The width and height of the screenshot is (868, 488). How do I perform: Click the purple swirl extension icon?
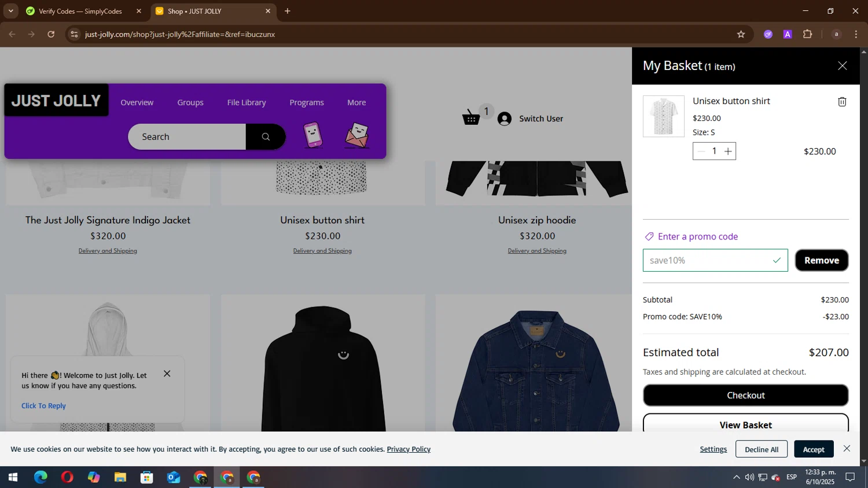[x=768, y=34]
